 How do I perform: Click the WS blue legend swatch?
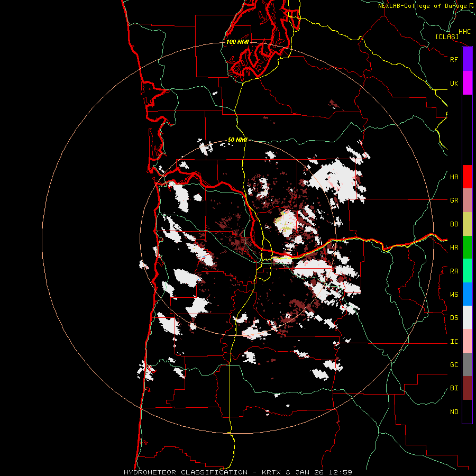(467, 294)
